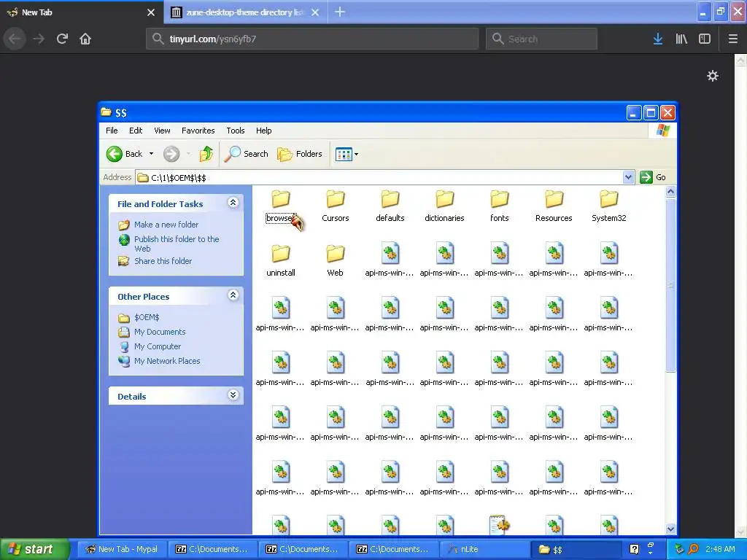Click the New Tab browser tab
The width and height of the screenshot is (747, 560).
click(x=82, y=12)
